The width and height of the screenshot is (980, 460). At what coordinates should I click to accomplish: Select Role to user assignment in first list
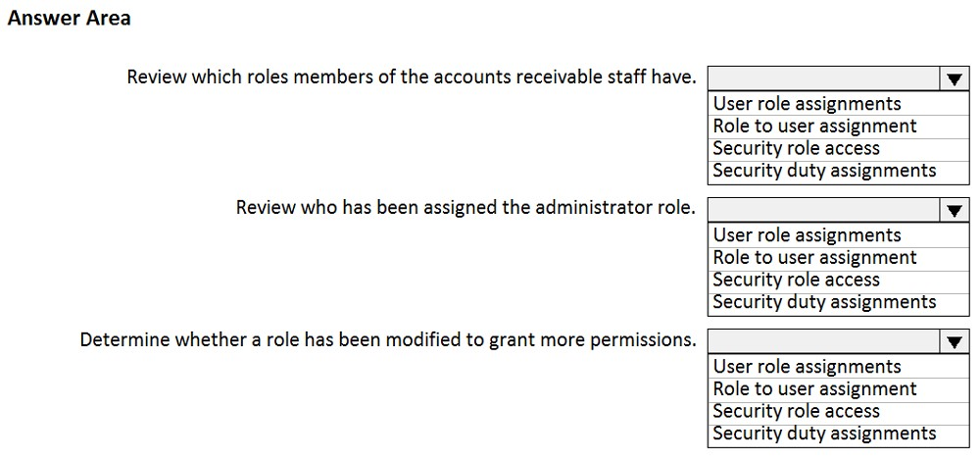(x=838, y=127)
